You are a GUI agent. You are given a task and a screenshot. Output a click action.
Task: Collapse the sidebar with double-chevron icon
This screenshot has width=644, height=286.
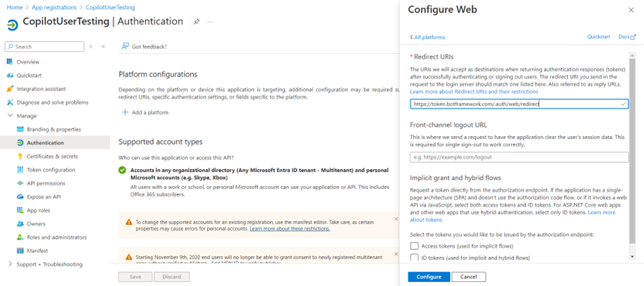coord(103,47)
